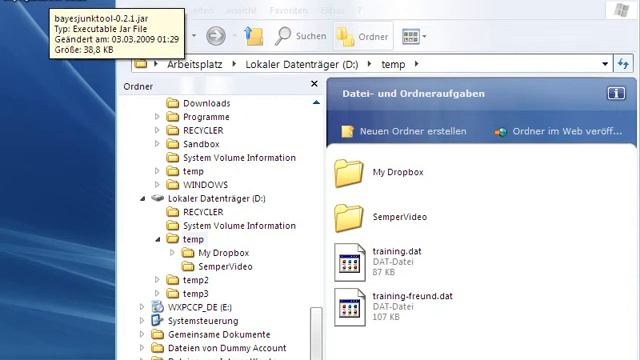Viewport: 640px width, 360px height.
Task: Click the new folder task icon
Action: (x=347, y=131)
